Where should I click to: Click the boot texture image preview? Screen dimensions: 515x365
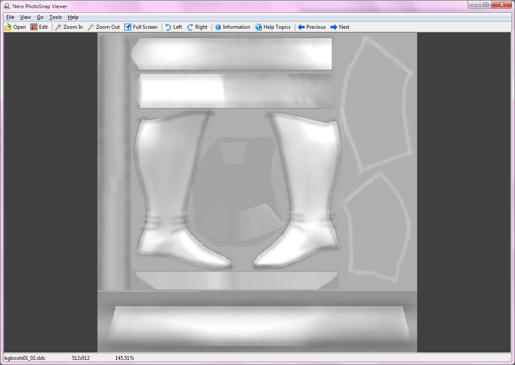(257, 192)
